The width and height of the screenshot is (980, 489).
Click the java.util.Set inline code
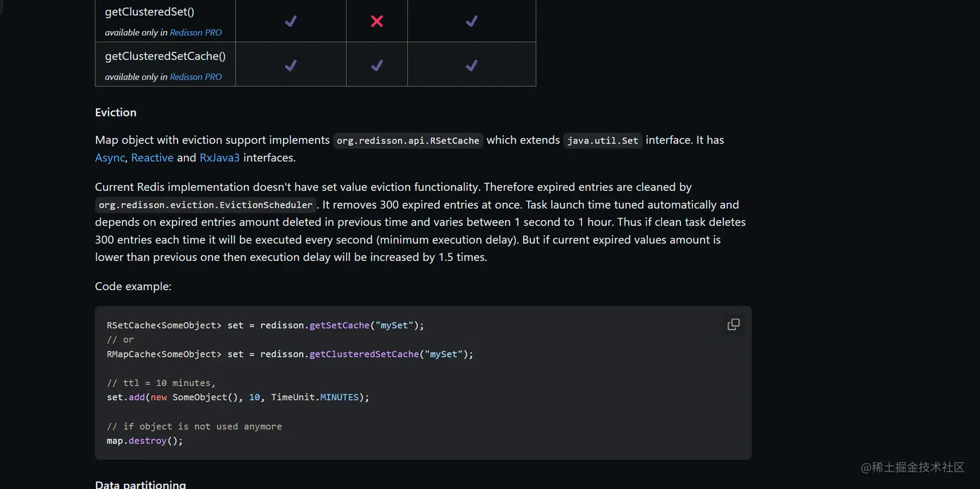[x=603, y=141]
